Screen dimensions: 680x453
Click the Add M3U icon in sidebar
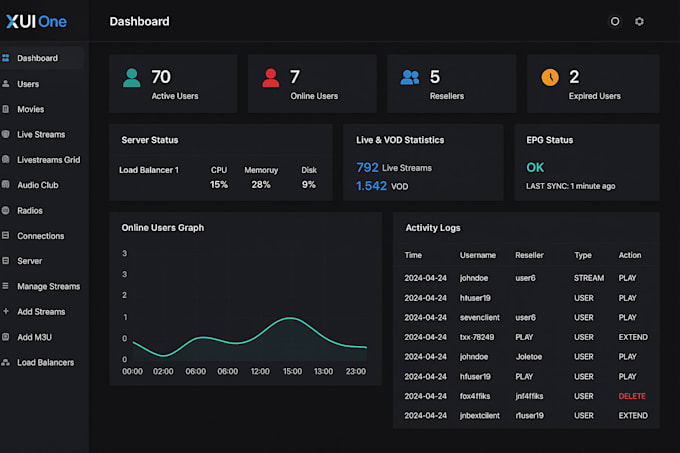point(6,337)
